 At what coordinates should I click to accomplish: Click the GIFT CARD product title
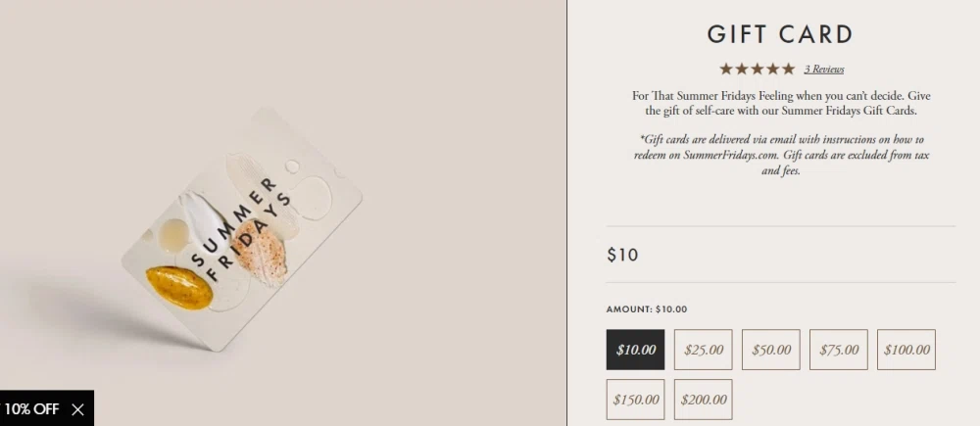coord(780,34)
